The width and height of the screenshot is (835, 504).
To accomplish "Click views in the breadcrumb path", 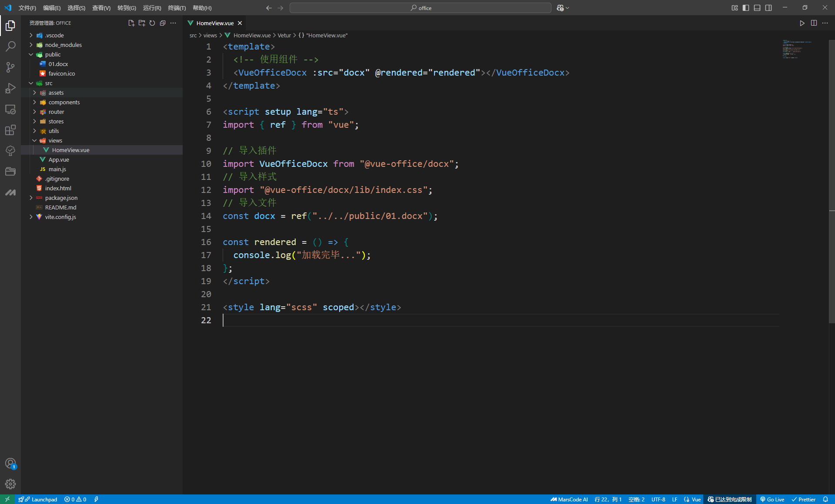I will click(210, 36).
